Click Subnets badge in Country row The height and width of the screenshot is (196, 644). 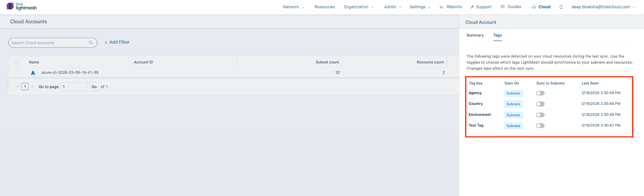pyautogui.click(x=513, y=104)
